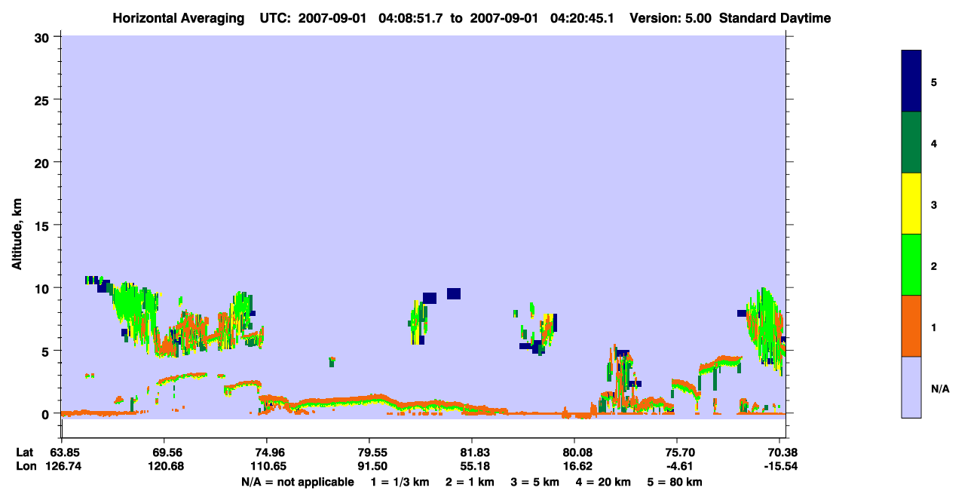Click the yellow colorbar segment labeled 3

point(911,204)
